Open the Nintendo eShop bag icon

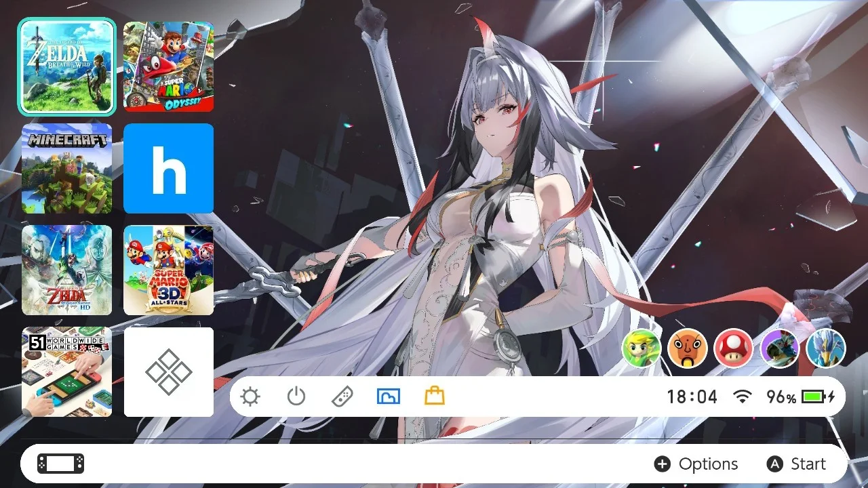coord(435,396)
